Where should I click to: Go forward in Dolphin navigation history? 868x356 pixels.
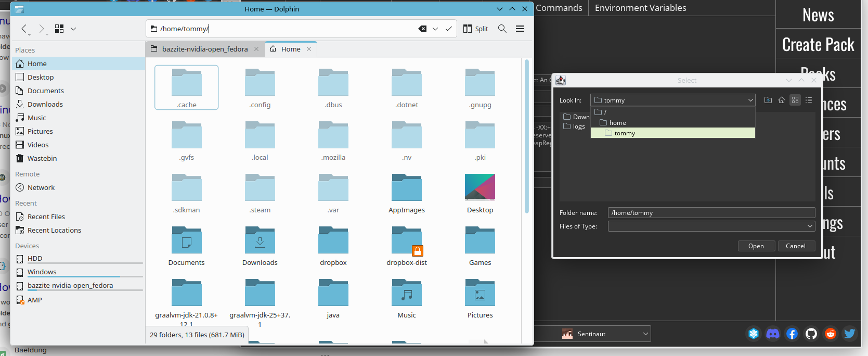pyautogui.click(x=42, y=29)
